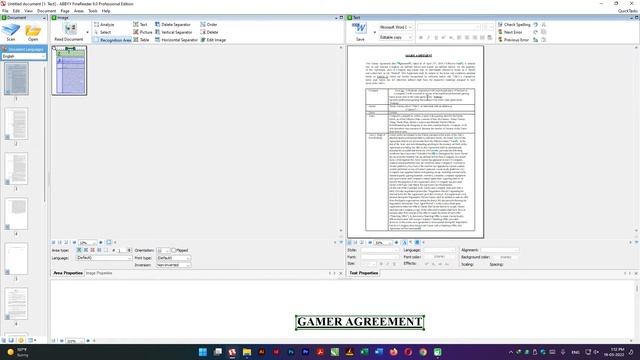Open the Orientation dropdown
This screenshot has width=640, height=360.
click(163, 250)
